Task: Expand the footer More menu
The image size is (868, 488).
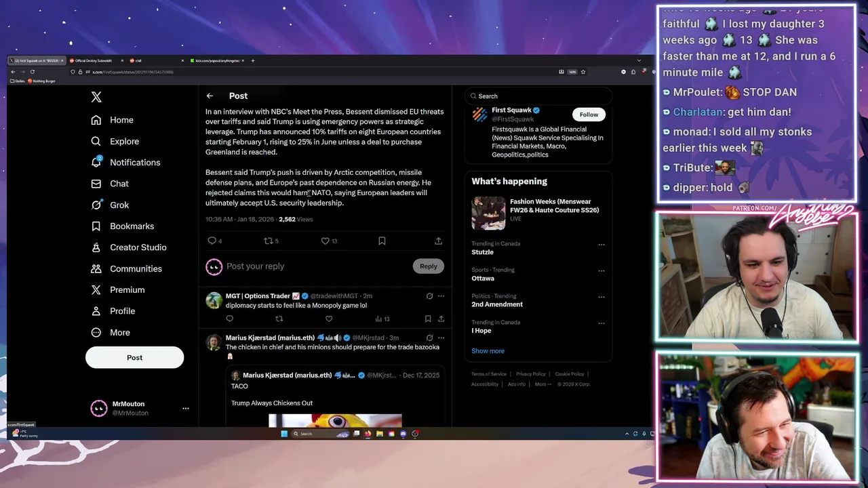Action: 542,384
